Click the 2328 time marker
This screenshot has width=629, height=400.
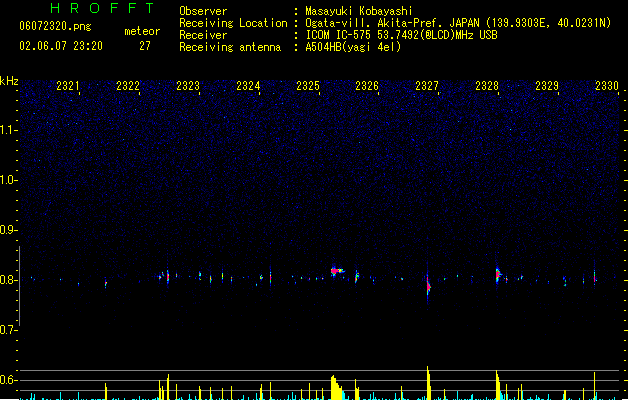pyautogui.click(x=487, y=85)
